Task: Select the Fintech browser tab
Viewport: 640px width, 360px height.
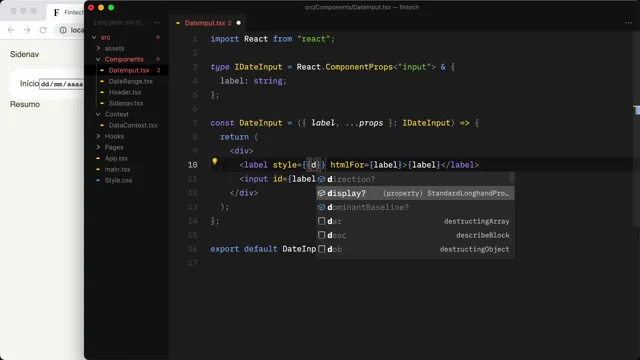Action: [x=65, y=12]
